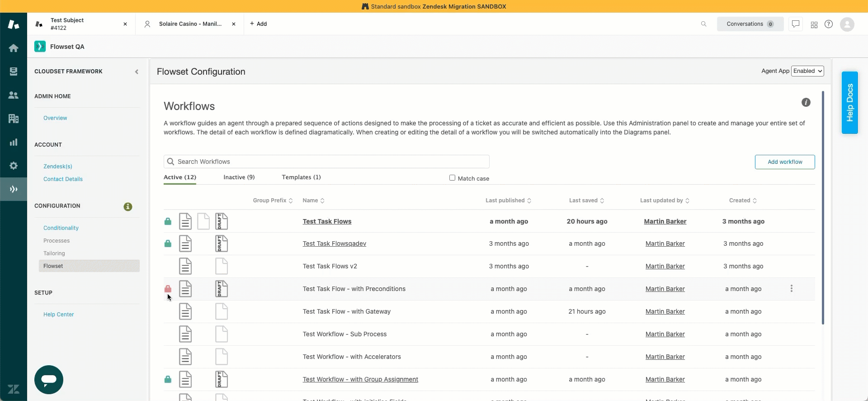
Task: Open draft icon for Preconditions workflow
Action: click(222, 289)
